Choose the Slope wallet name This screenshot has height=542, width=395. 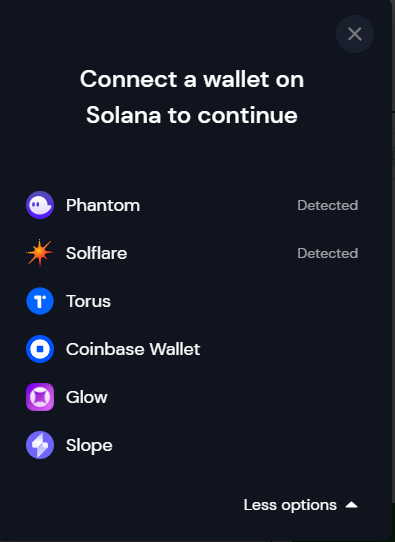point(89,446)
